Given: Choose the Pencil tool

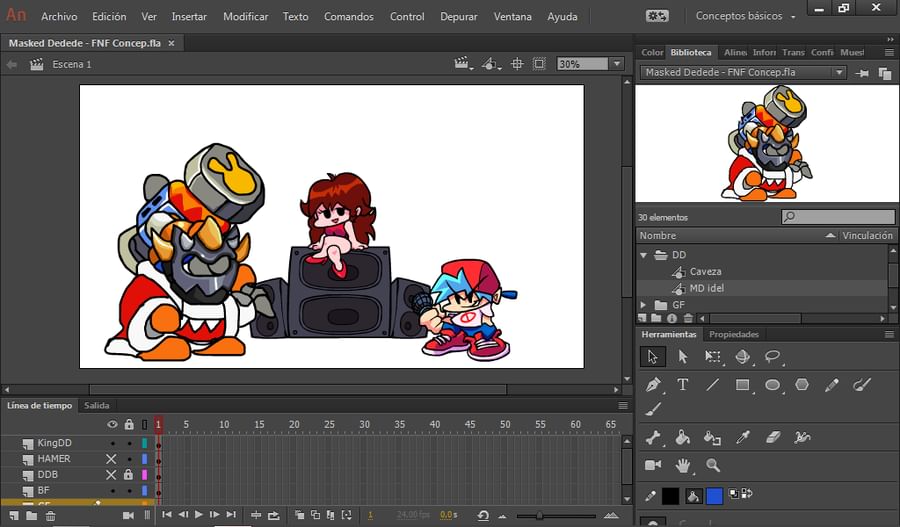Looking at the screenshot, I should pos(832,385).
